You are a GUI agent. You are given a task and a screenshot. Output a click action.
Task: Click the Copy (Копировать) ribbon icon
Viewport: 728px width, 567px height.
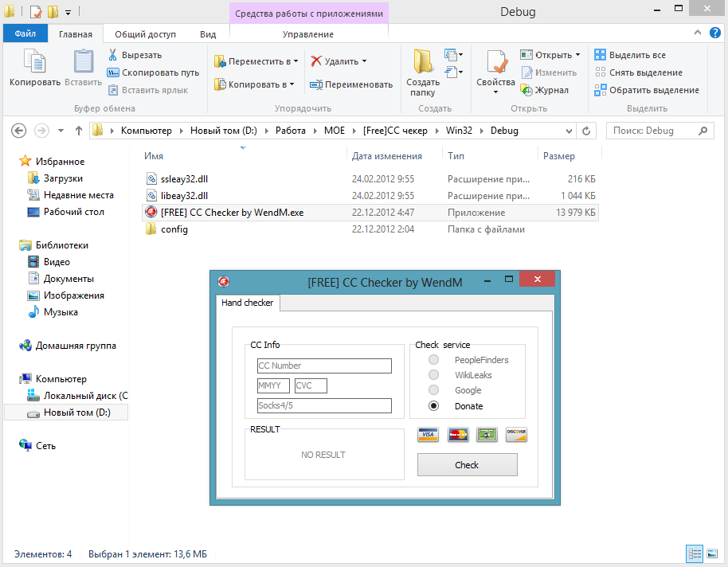point(35,62)
